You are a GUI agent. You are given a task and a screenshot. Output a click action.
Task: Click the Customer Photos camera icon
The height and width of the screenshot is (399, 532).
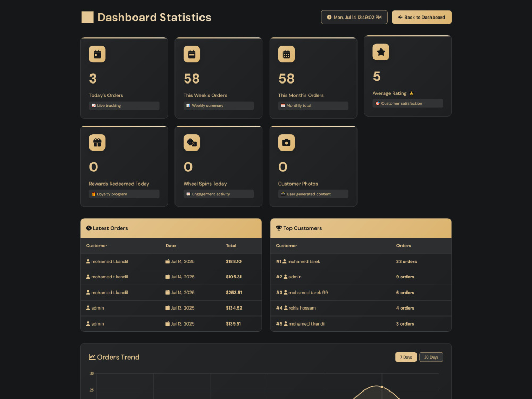tap(286, 143)
